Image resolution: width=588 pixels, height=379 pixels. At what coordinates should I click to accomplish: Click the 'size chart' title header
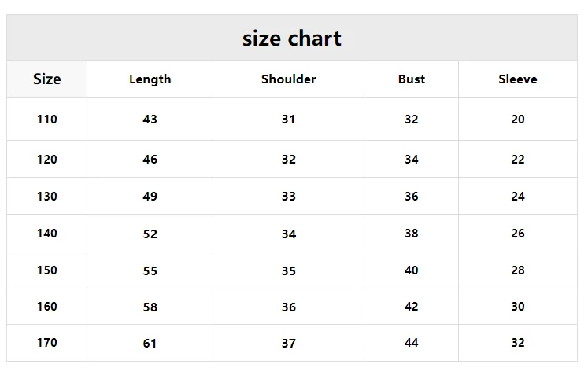point(292,38)
